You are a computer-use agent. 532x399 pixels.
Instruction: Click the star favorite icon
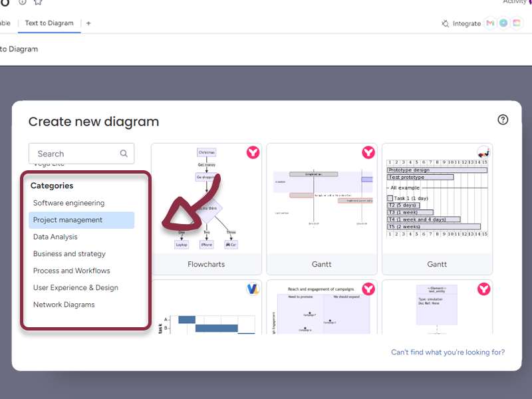38,2
